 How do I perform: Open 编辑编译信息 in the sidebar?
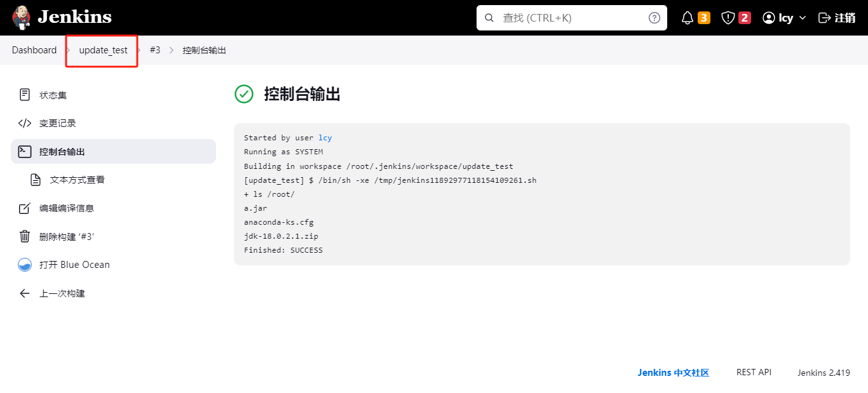pos(113,208)
